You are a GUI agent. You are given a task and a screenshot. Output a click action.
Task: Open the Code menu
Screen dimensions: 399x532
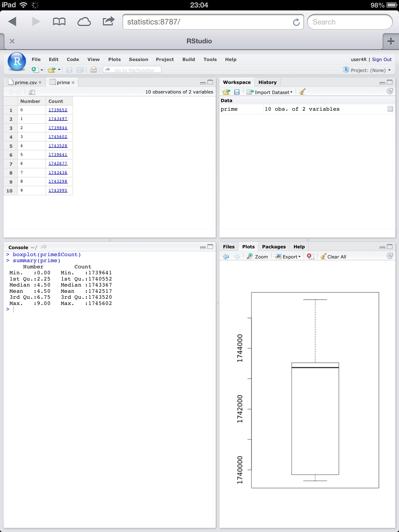73,59
